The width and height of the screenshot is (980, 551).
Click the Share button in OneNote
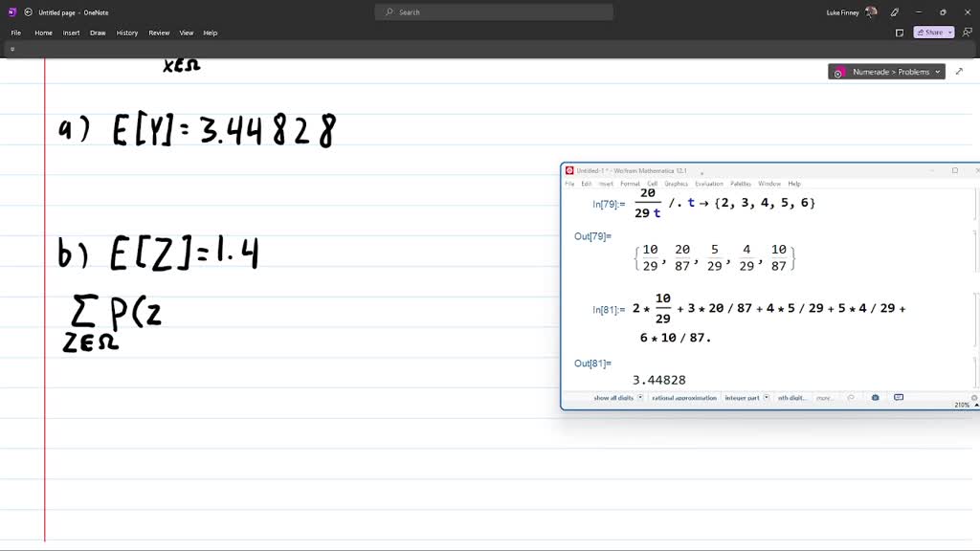pyautogui.click(x=931, y=32)
